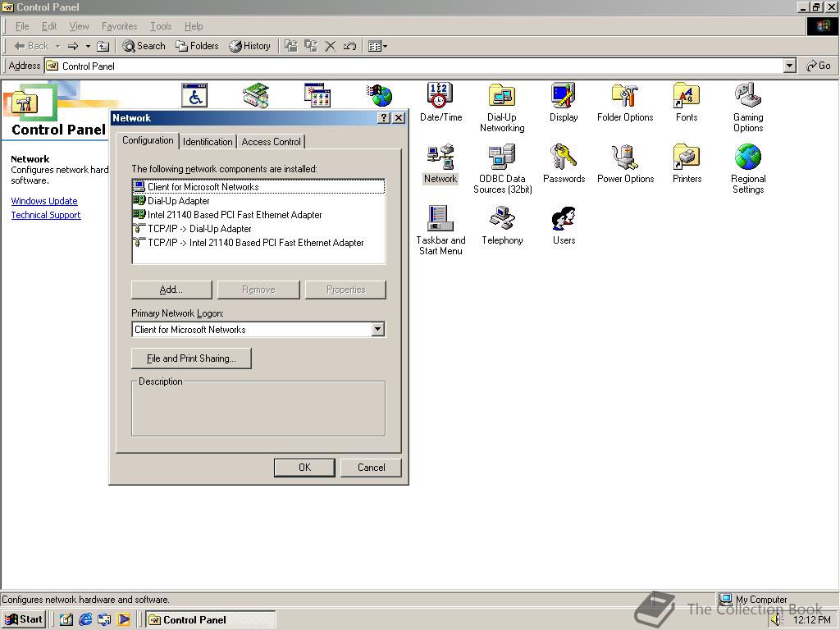Open the Folder Options icon
Screen dimensions: 840x630
click(x=625, y=102)
